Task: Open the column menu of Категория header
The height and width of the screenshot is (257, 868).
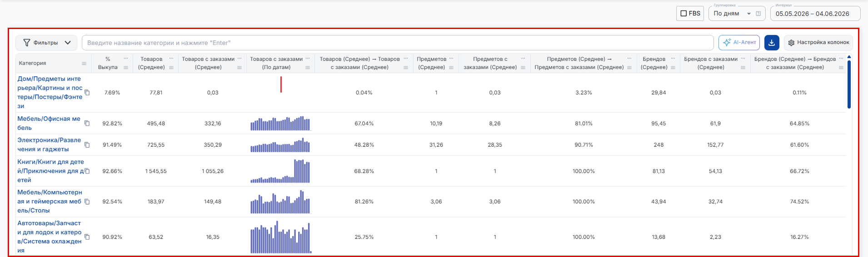Action: pyautogui.click(x=84, y=64)
